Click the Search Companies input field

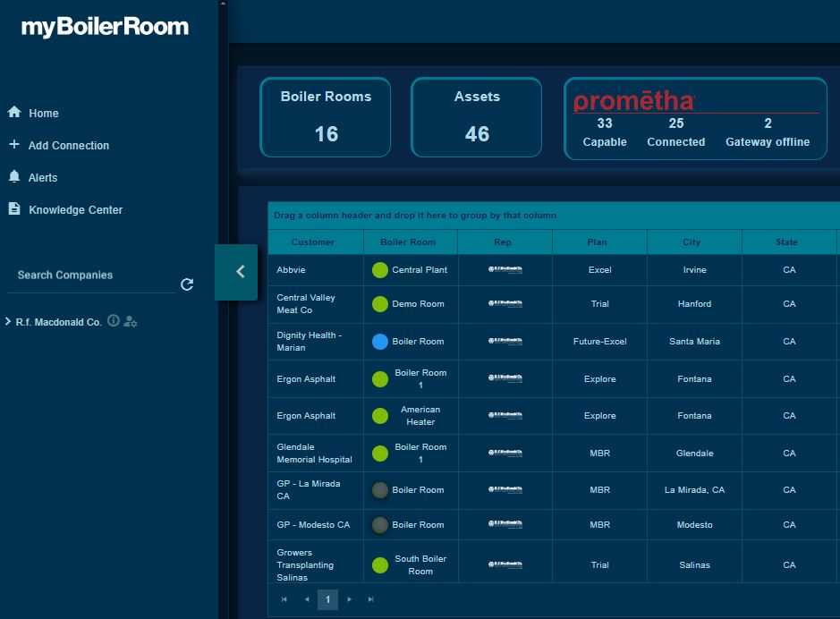[89, 276]
